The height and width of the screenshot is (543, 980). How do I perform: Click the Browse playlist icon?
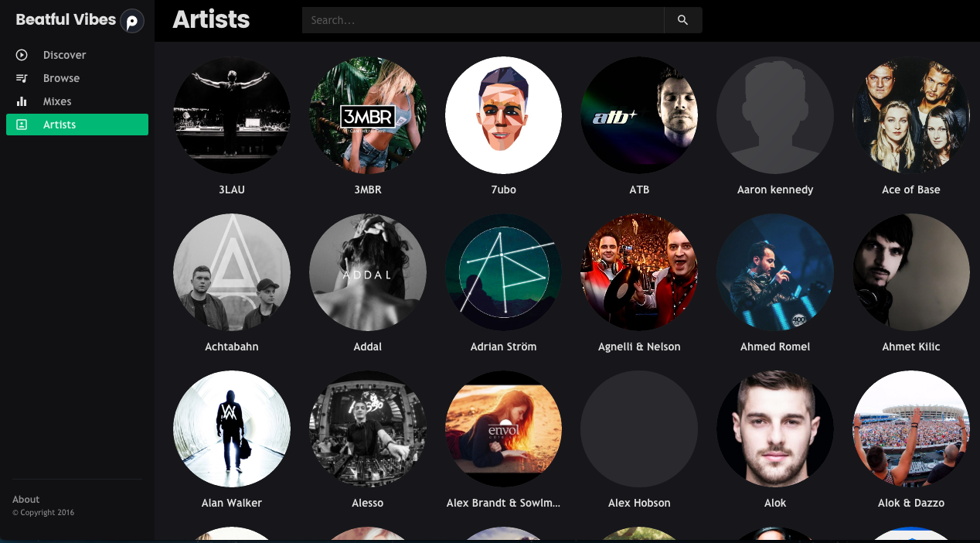[x=22, y=78]
